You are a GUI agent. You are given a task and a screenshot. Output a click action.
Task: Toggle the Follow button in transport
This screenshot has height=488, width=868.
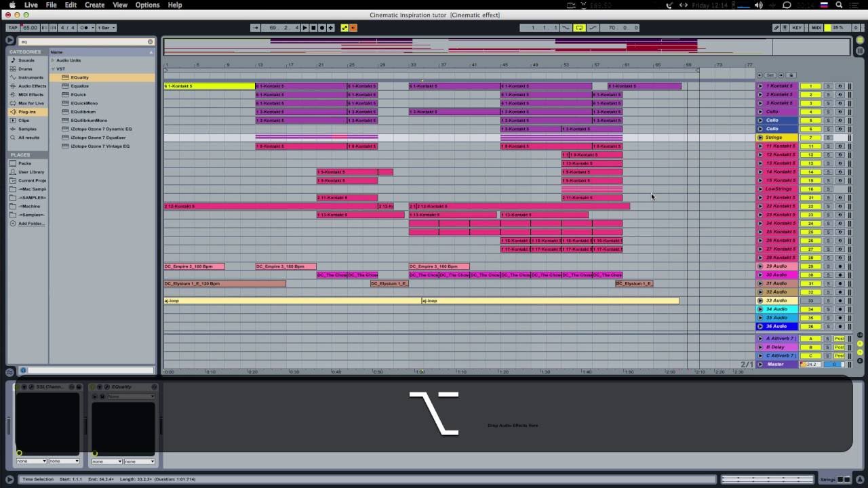tap(255, 28)
